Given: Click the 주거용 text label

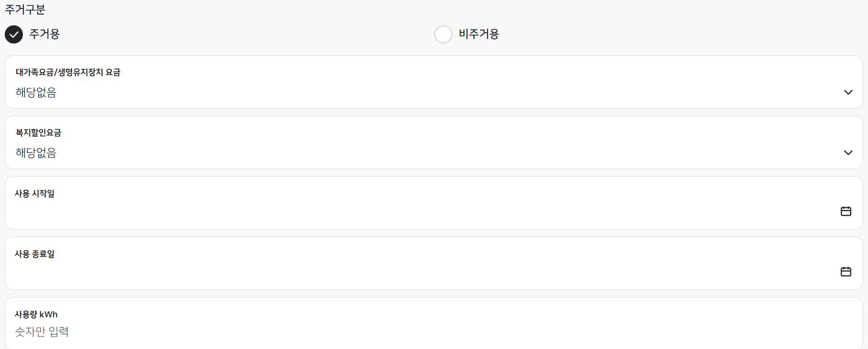Looking at the screenshot, I should [x=45, y=34].
